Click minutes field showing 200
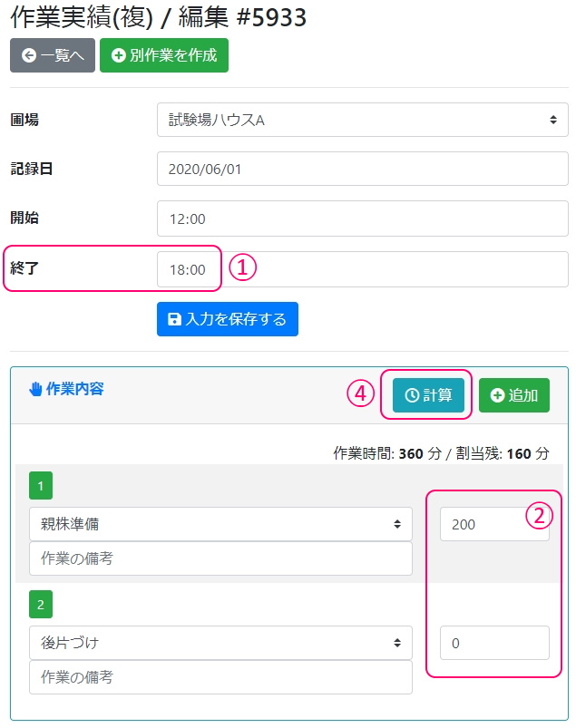 tap(481, 524)
